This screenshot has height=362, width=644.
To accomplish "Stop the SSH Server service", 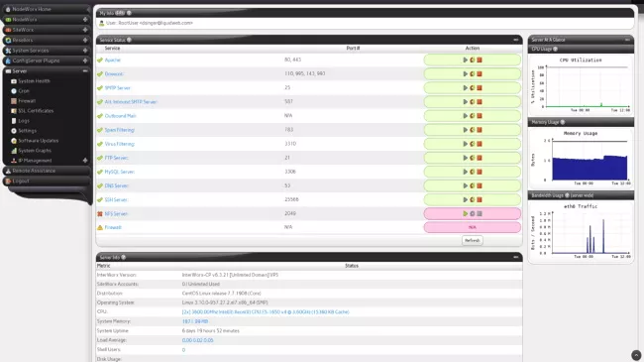I will click(x=480, y=200).
